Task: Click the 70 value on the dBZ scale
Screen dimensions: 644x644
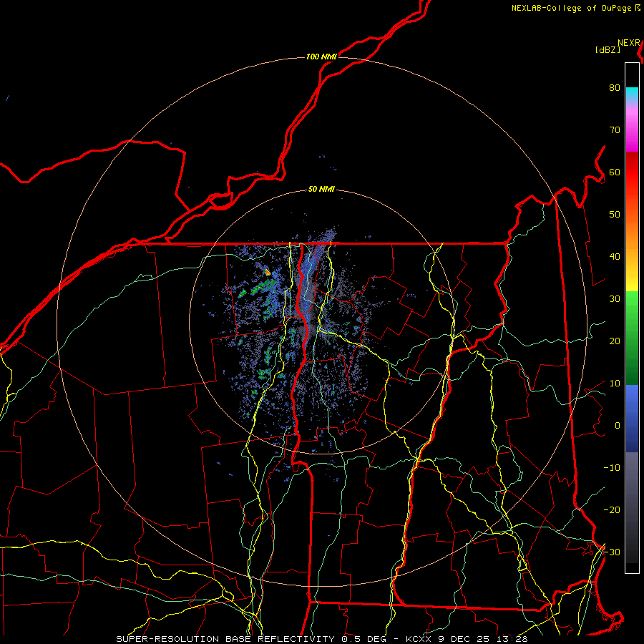Action: [615, 130]
